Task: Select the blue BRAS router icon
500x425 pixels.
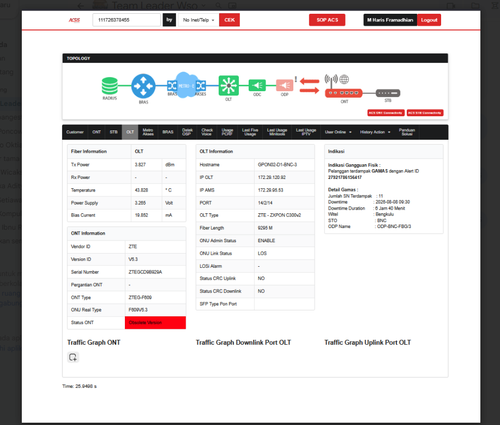Action: coord(143,86)
